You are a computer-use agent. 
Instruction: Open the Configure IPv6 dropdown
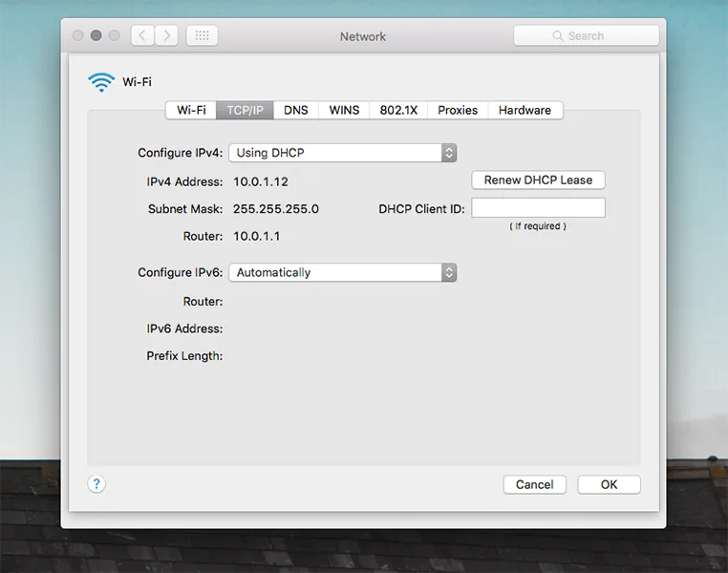point(342,272)
